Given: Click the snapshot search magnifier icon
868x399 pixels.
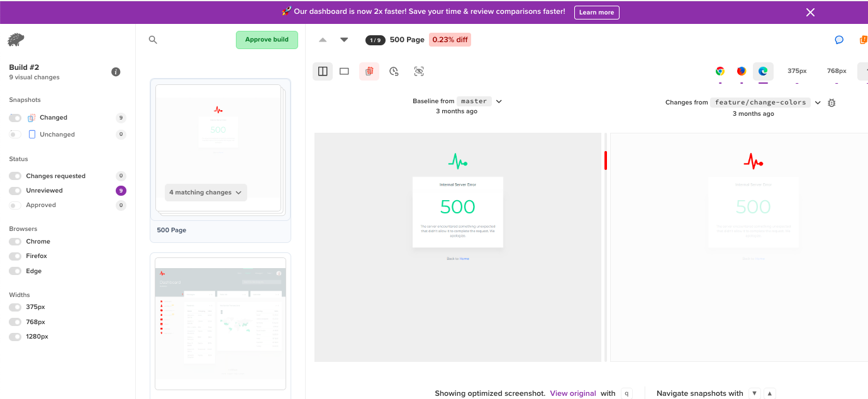Looking at the screenshot, I should coord(153,40).
